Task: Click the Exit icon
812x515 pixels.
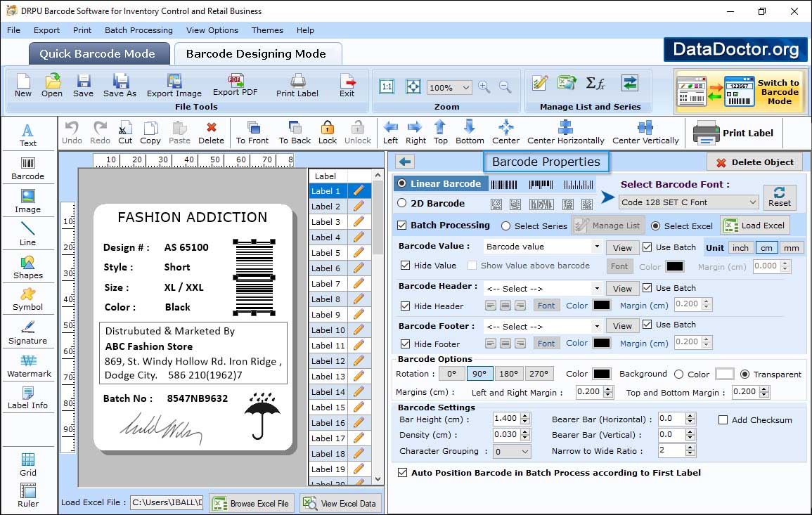Action: pos(347,86)
